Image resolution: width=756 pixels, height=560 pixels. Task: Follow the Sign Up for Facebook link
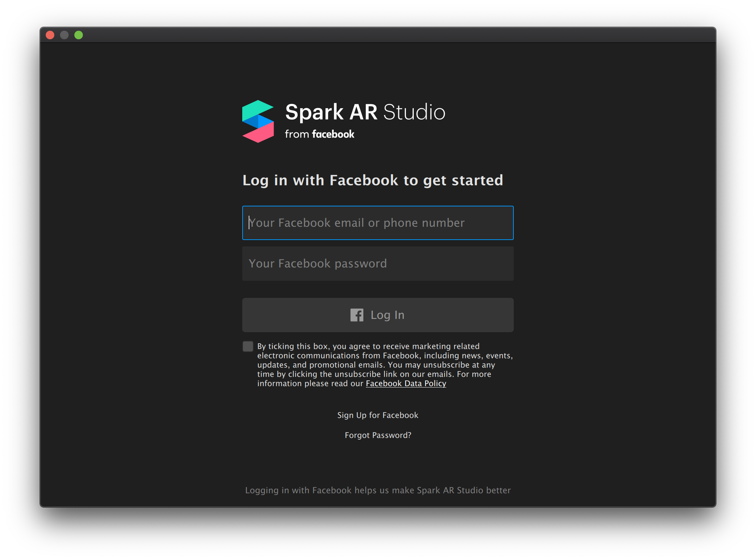point(378,415)
